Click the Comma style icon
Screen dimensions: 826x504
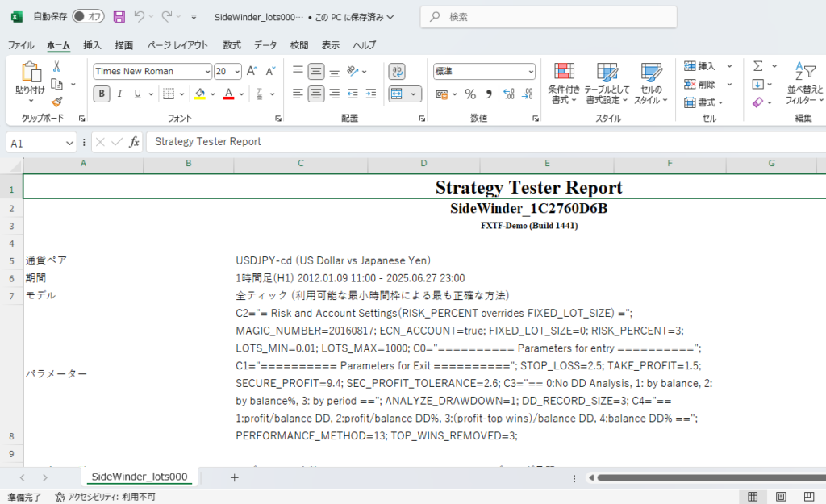pyautogui.click(x=489, y=94)
